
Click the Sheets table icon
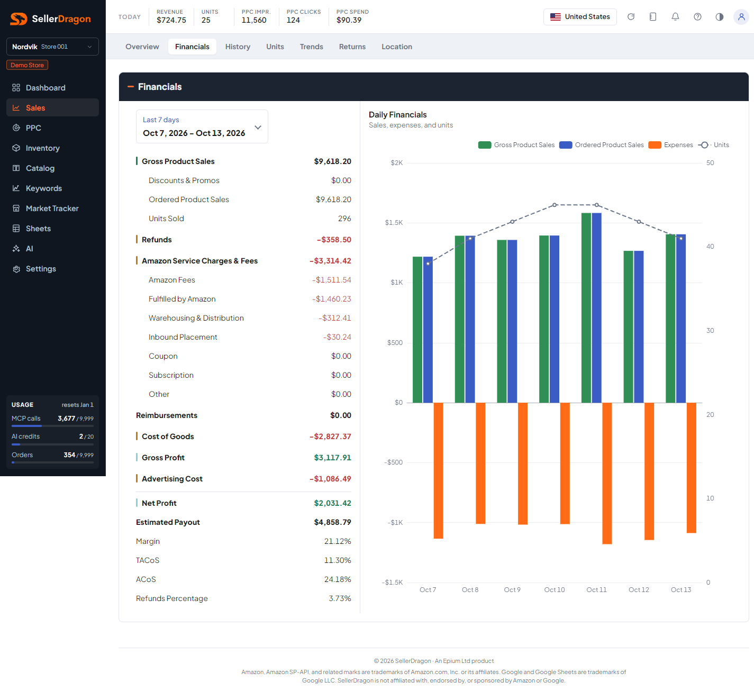(x=16, y=229)
